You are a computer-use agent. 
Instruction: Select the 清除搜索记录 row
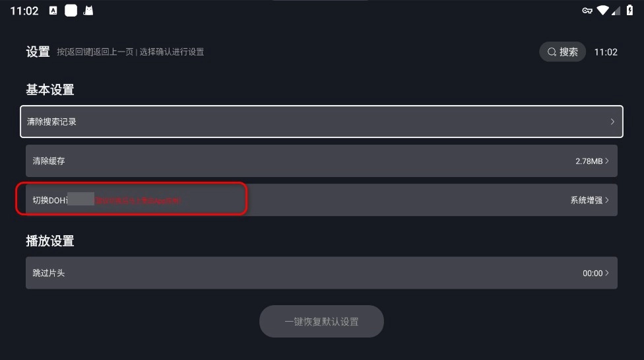click(321, 122)
